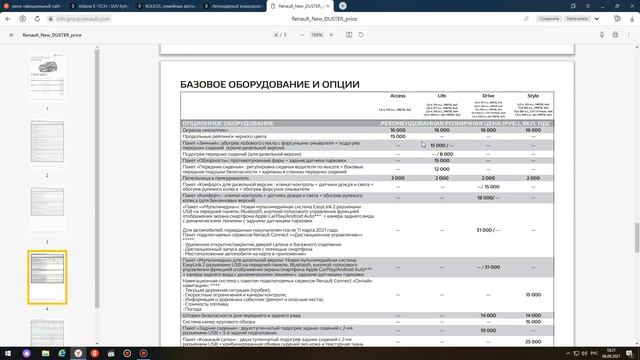
Task: Open browser downloads arrow icon
Action: click(632, 19)
